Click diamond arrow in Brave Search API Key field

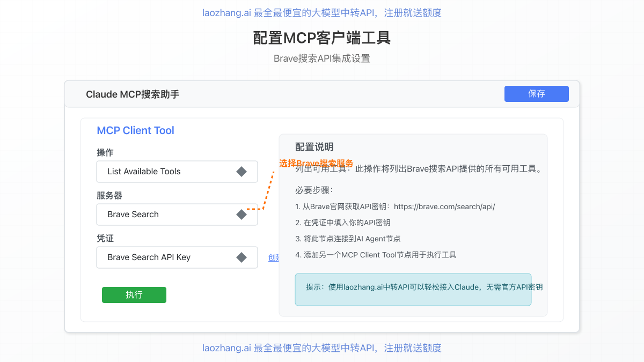click(x=241, y=257)
